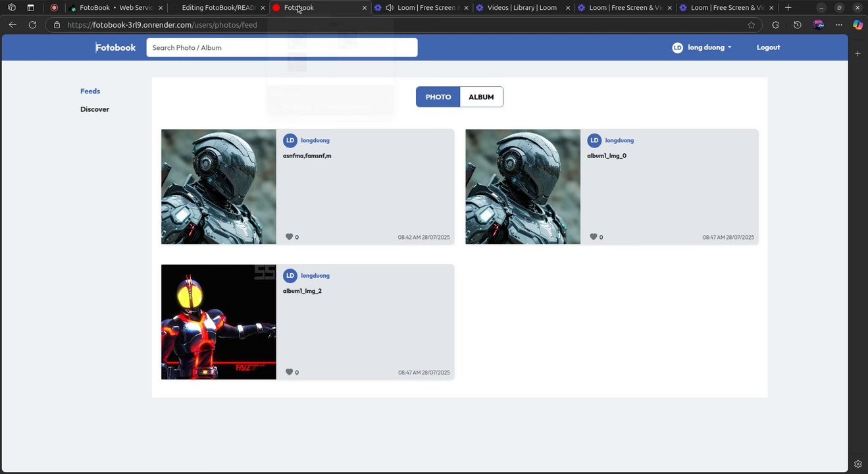Viewport: 868px width, 474px height.
Task: Switch to the Loom tab playing audio
Action: point(421,8)
